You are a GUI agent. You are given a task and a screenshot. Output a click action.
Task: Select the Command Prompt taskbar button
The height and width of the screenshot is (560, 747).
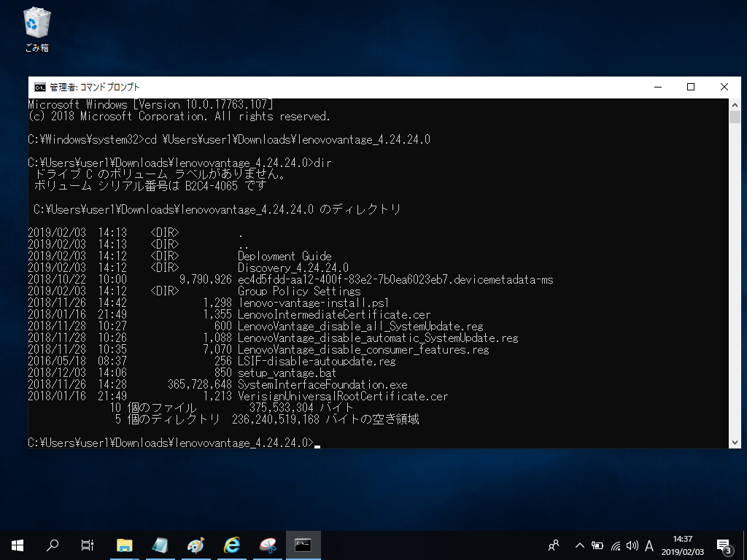pos(303,545)
